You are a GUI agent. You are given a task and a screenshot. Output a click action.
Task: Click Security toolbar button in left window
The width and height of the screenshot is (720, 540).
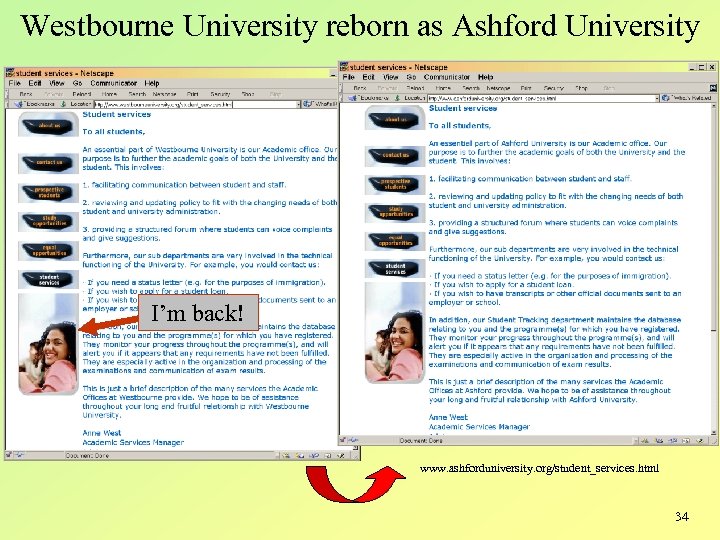220,94
